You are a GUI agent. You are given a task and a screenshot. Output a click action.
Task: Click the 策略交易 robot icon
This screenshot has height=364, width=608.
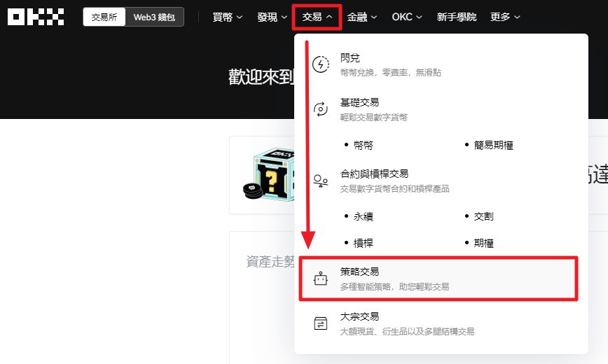(x=320, y=279)
